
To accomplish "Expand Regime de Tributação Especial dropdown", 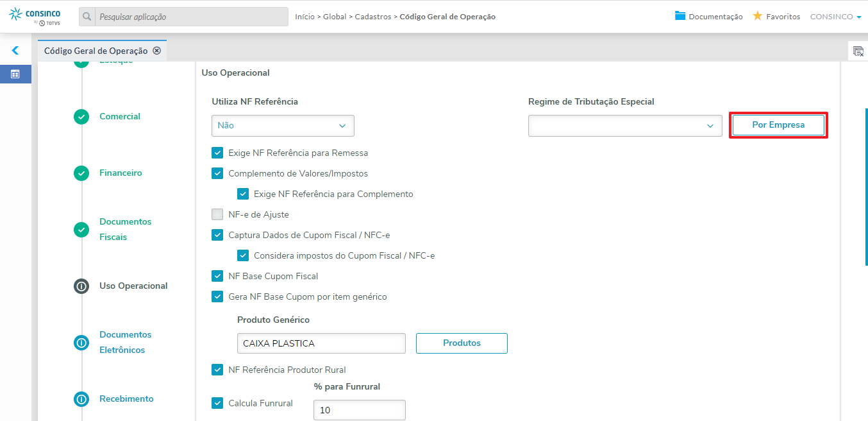I will tap(625, 126).
